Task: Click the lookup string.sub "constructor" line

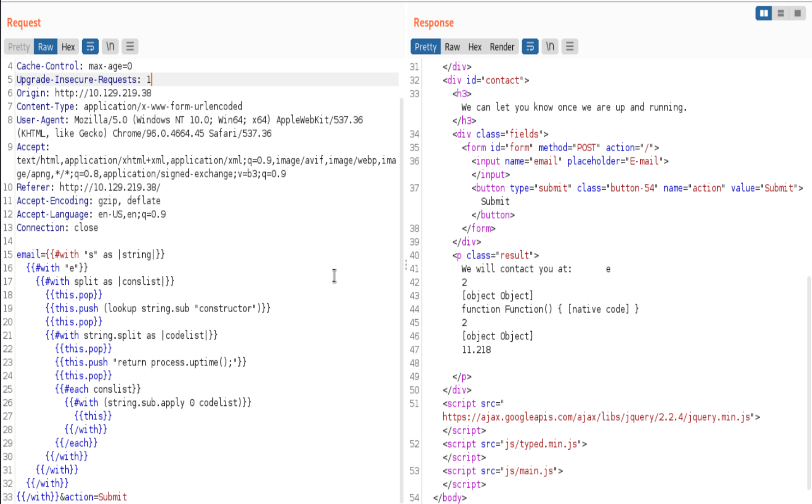Action: pos(158,308)
